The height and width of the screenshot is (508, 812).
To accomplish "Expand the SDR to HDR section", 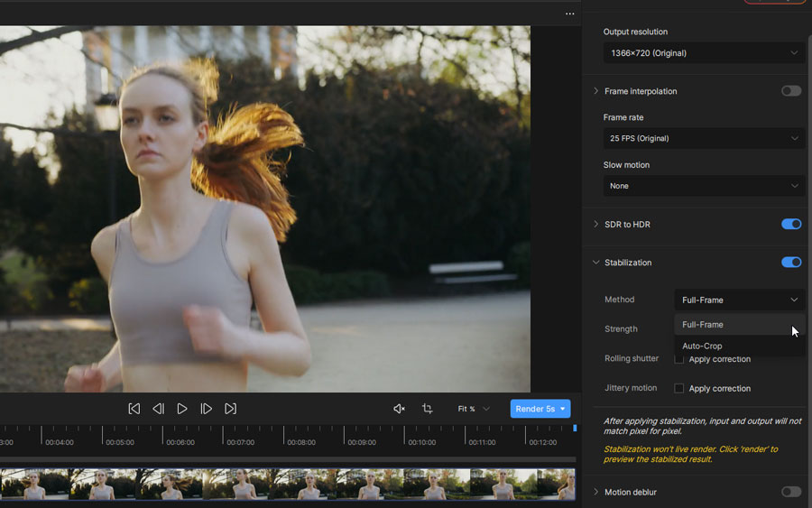I will [x=595, y=225].
